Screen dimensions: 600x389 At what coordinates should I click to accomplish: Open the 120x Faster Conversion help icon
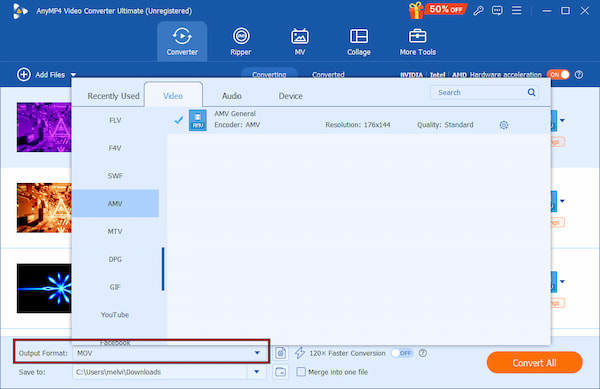pyautogui.click(x=422, y=353)
